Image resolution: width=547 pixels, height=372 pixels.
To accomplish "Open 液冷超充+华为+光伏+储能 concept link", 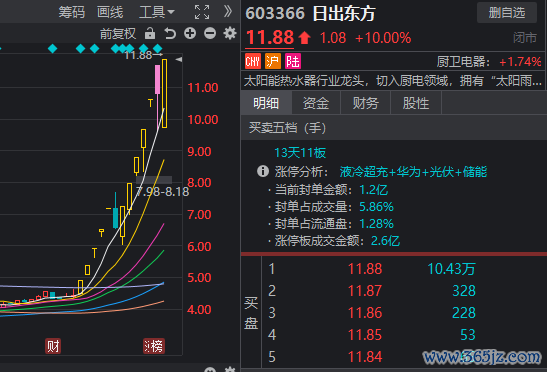I will click(413, 172).
